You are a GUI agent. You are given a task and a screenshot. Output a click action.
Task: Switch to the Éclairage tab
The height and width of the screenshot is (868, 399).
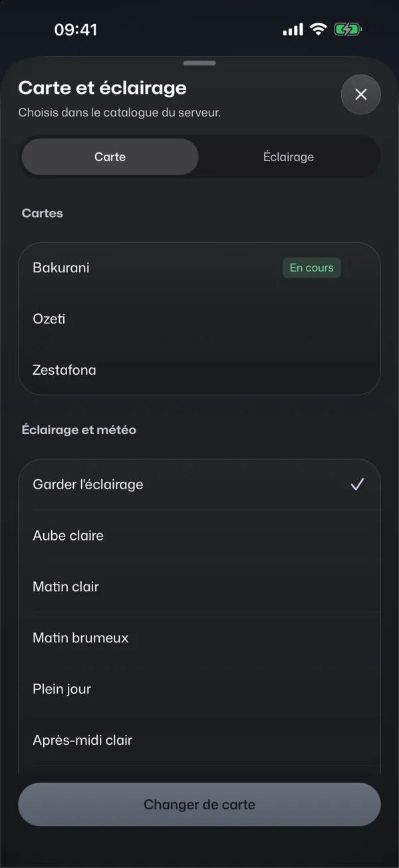tap(288, 157)
